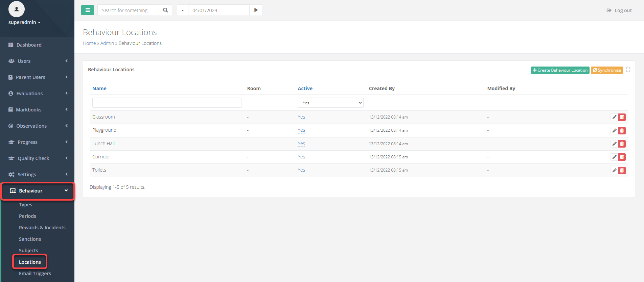Screen dimensions: 644x282
Task: Click the Observations target icon
Action: (11, 126)
